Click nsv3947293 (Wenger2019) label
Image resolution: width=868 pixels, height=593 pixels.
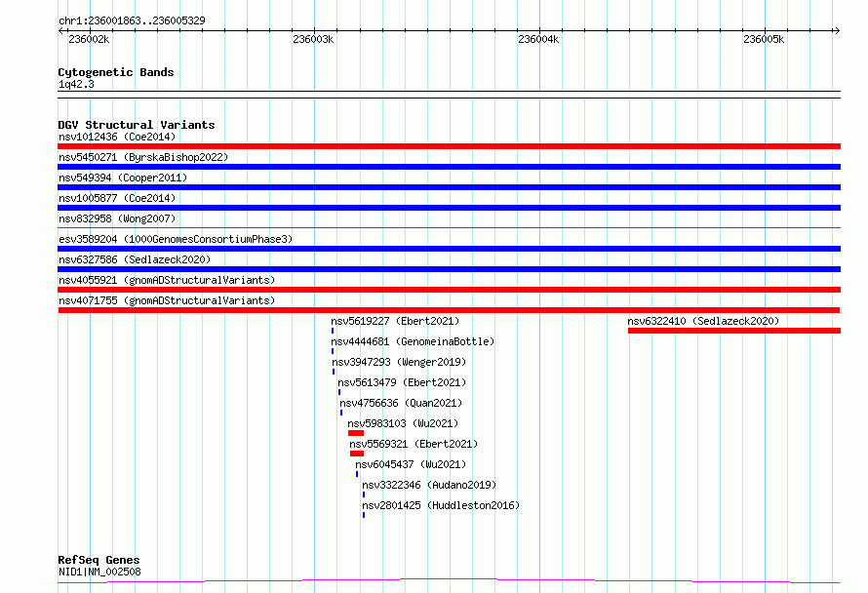point(399,362)
